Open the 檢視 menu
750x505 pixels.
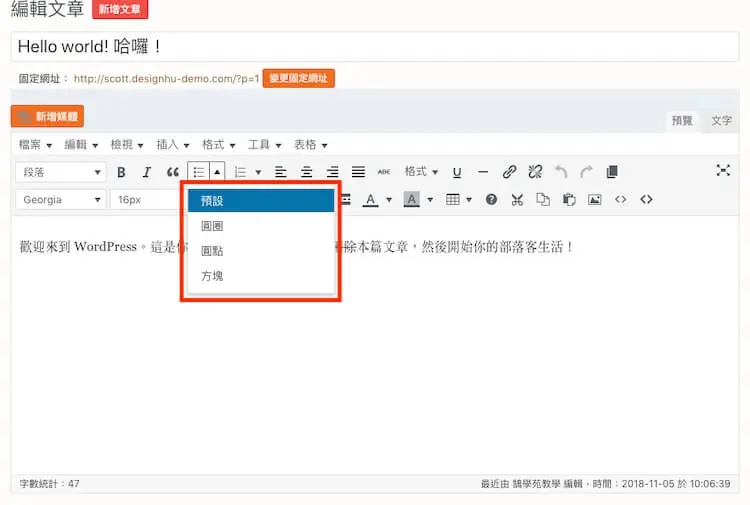click(x=127, y=144)
